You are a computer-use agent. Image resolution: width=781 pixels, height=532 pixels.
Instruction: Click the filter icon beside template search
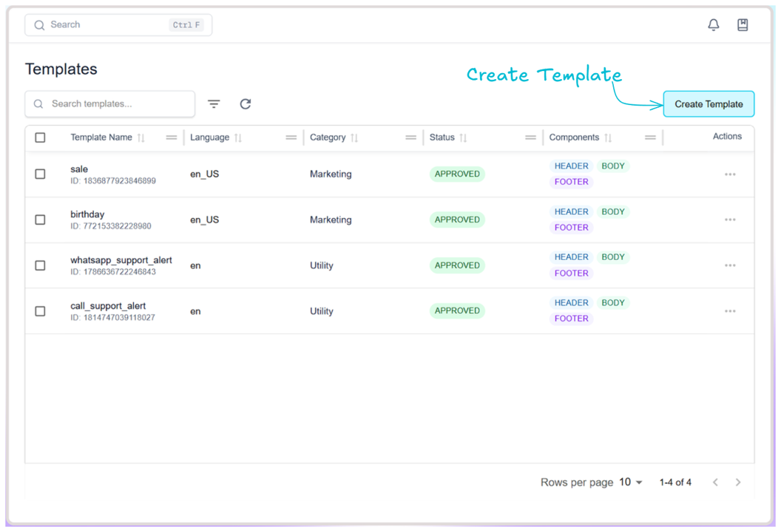pos(214,103)
